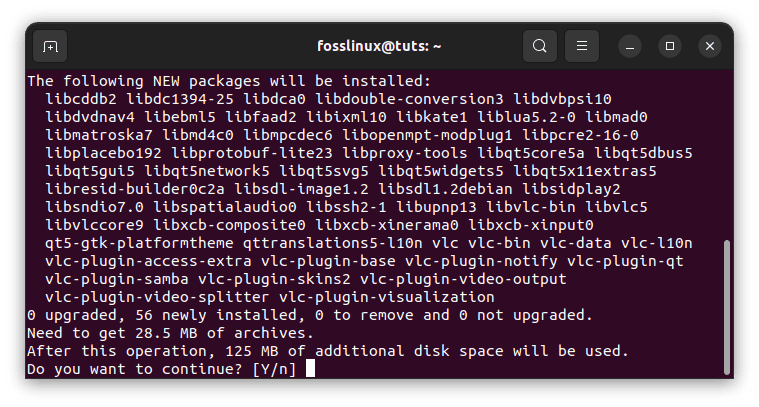Click the vlc-plugin-access-extra text

[148, 261]
